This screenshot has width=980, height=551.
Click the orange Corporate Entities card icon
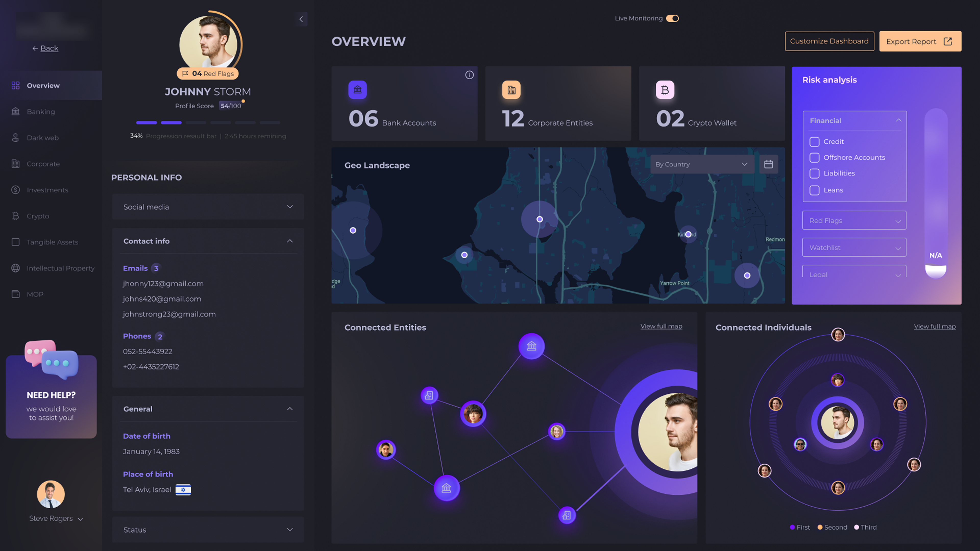(x=511, y=90)
